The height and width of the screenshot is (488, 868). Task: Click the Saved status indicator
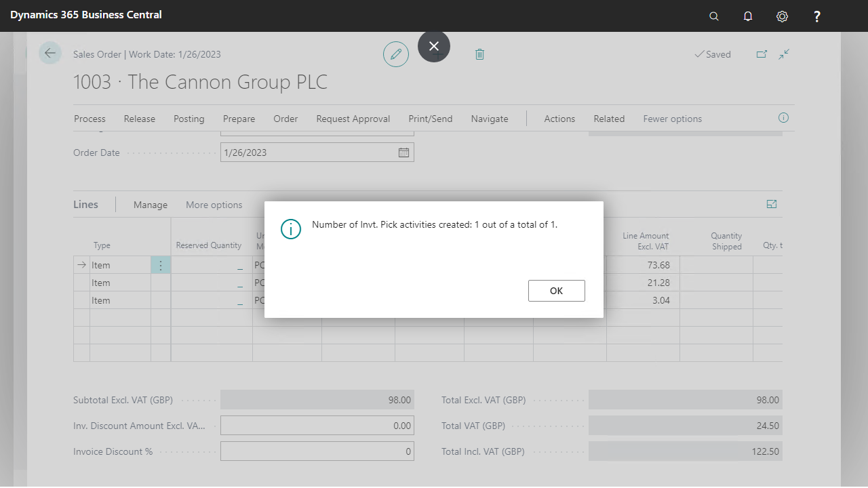coord(713,54)
